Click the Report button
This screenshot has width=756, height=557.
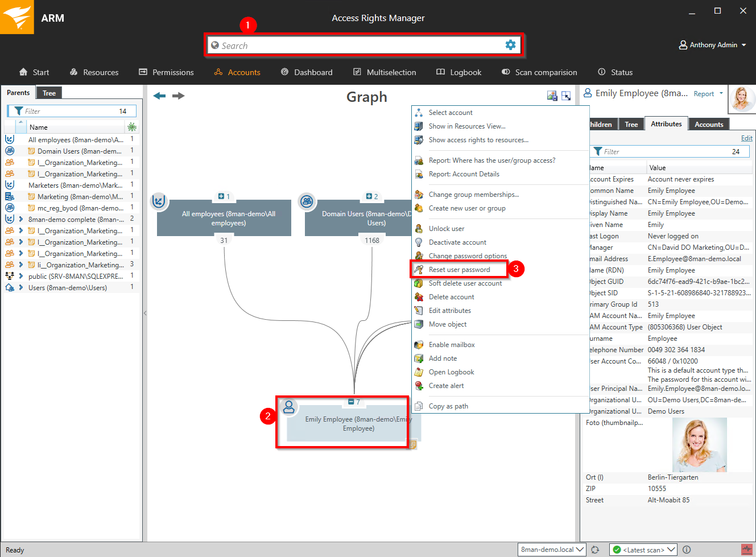click(x=704, y=94)
